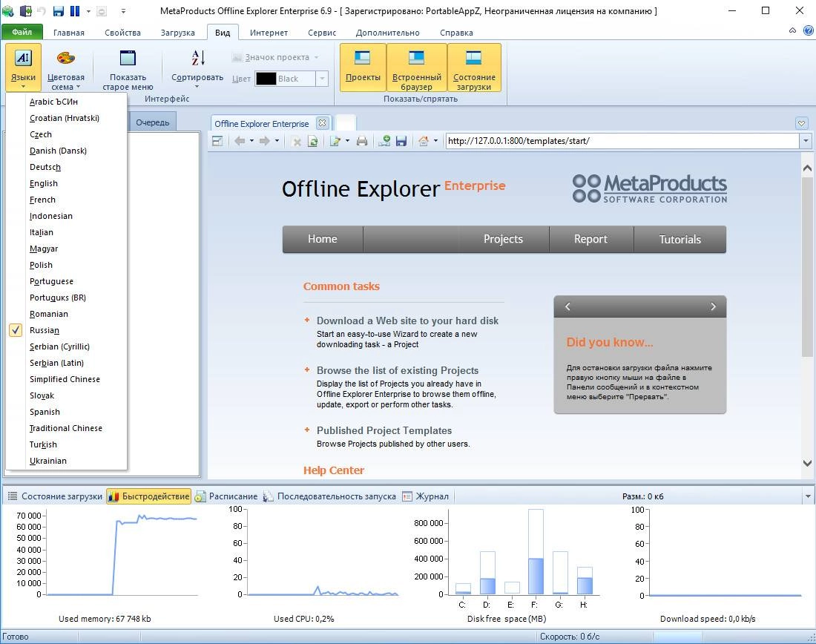Screen dimensions: 816x644
Task: Open the Расписание bottom tab
Action: (x=226, y=496)
